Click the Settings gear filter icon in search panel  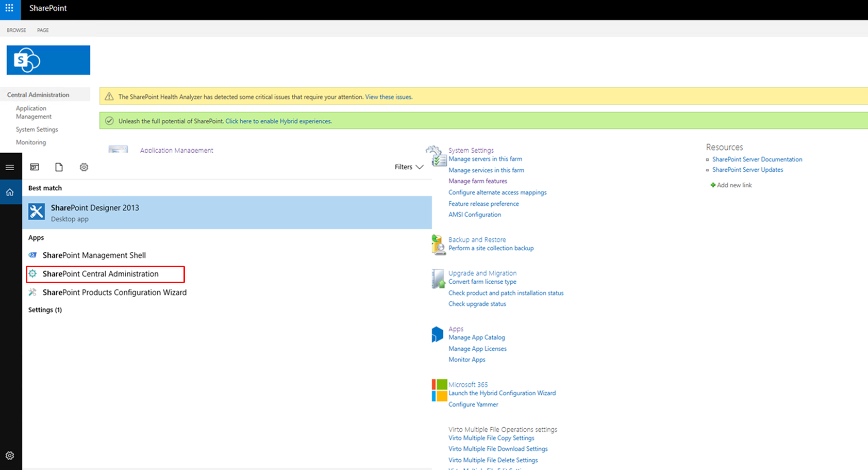coord(84,167)
